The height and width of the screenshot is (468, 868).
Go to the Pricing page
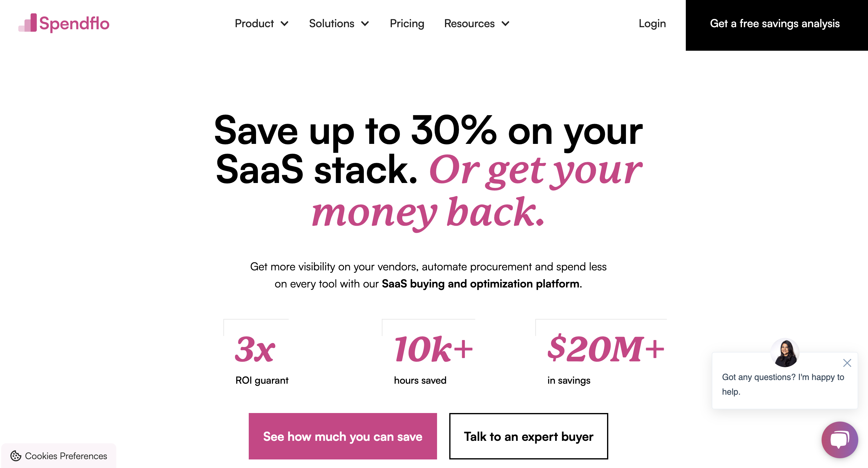(x=407, y=24)
